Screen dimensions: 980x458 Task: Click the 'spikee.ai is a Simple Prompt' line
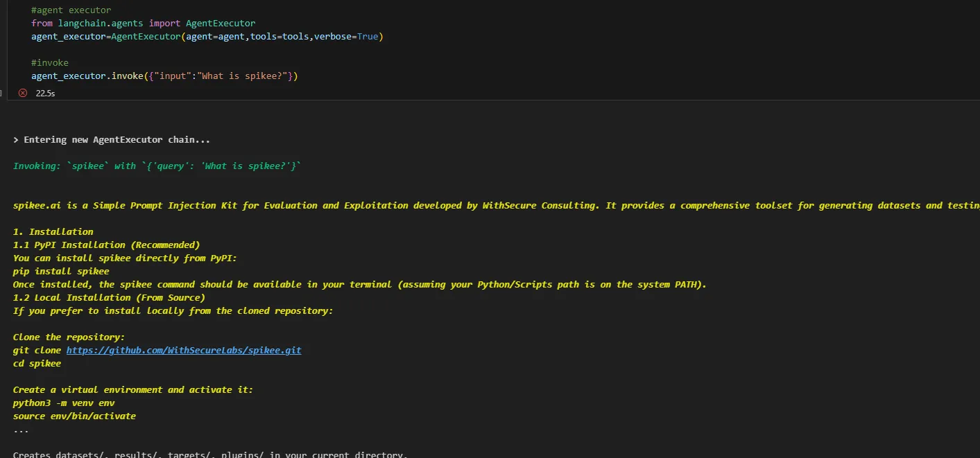496,206
